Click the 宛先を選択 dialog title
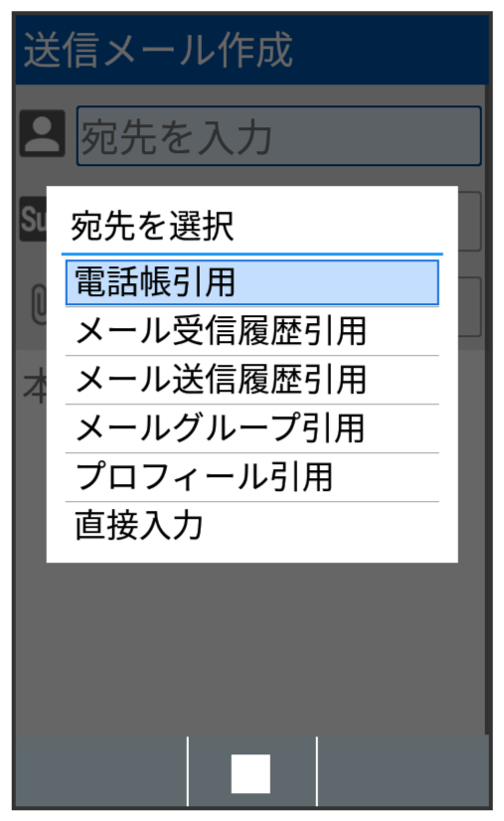 (x=152, y=227)
